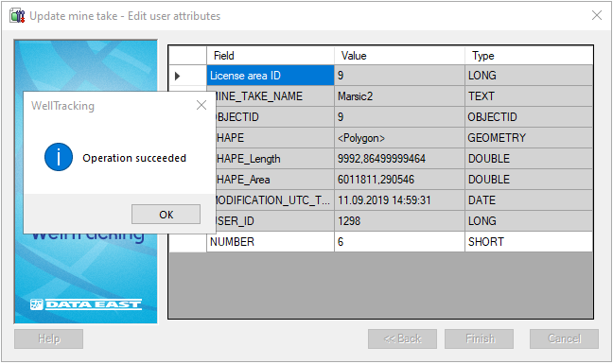This screenshot has width=613, height=364.
Task: Click the LONG type of USER_ID
Action: click(x=529, y=221)
